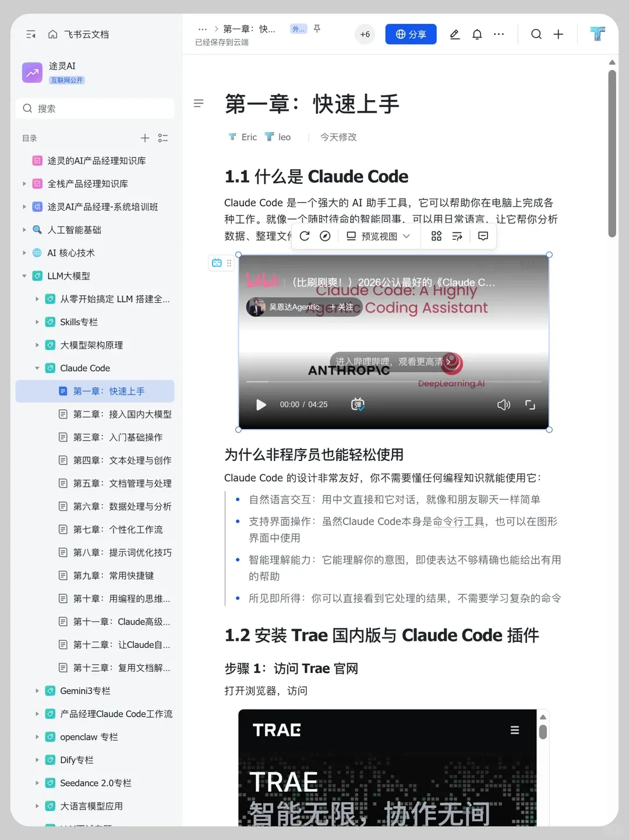The height and width of the screenshot is (840, 629).
Task: Open Seedance 2.0专栏
Action: [95, 783]
